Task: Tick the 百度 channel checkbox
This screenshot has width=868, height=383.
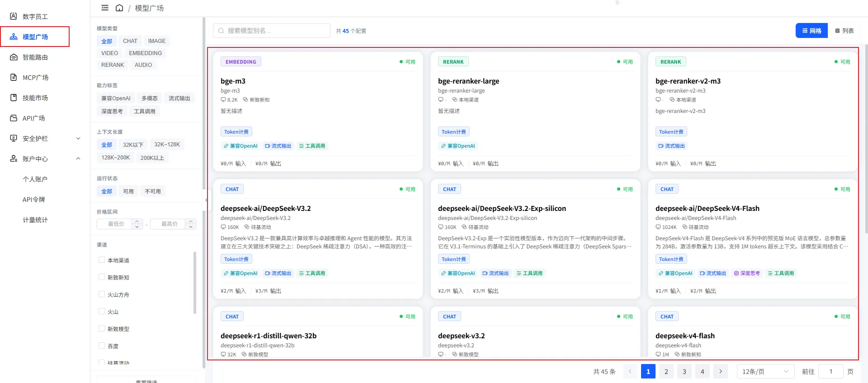Action: click(x=102, y=346)
